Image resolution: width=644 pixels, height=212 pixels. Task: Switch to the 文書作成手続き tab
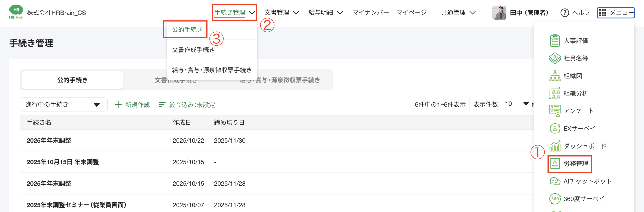coord(175,80)
